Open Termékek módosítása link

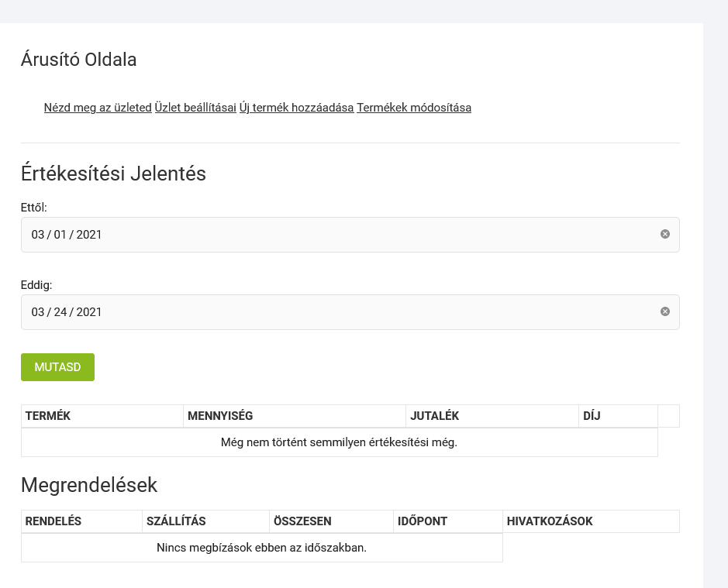(414, 108)
